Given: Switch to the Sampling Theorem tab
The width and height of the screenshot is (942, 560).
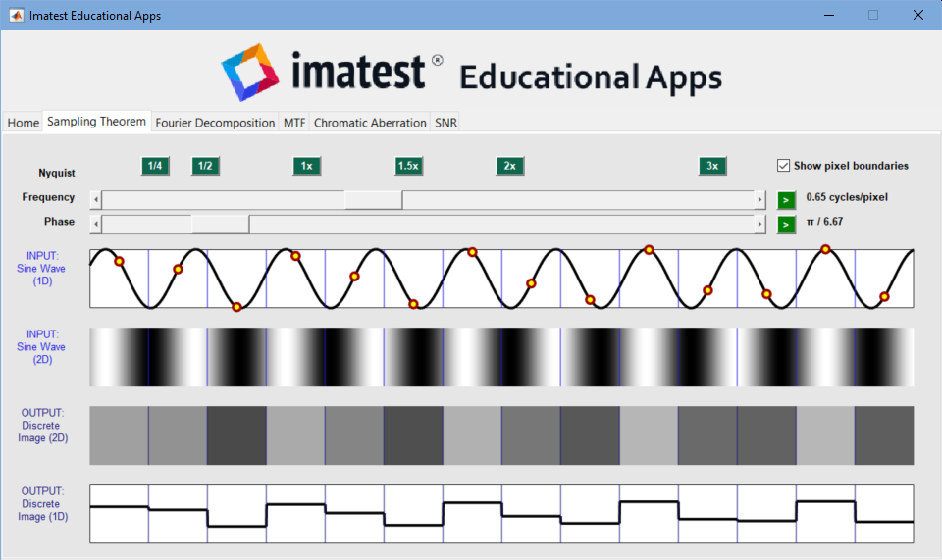Looking at the screenshot, I should point(97,122).
